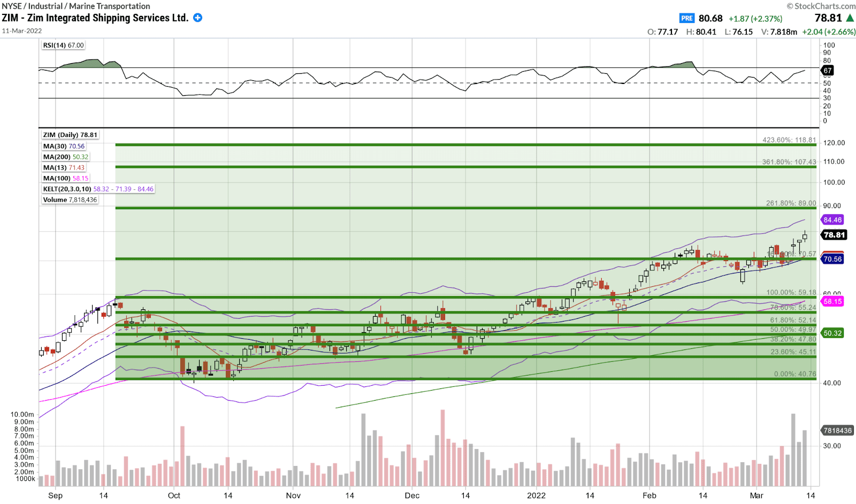Click the RSI 67 value tag
This screenshot has width=856, height=504.
click(x=827, y=71)
